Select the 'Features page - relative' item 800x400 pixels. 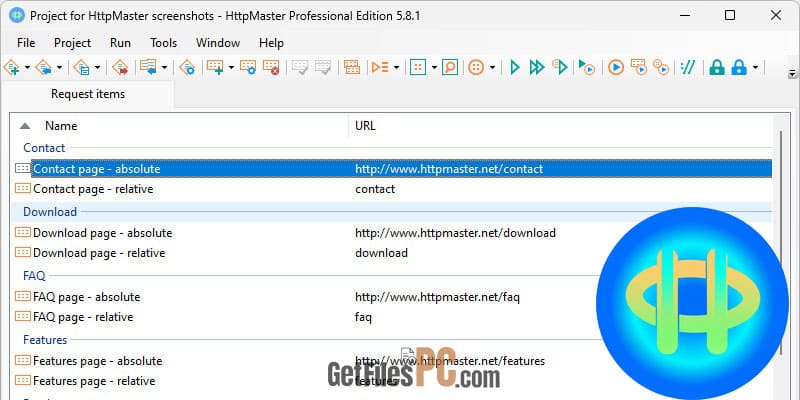pyautogui.click(x=94, y=381)
